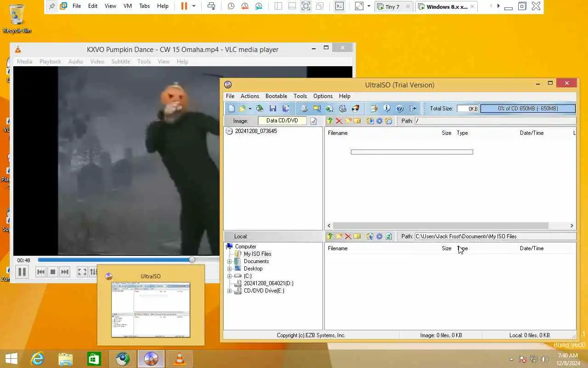Open UltraISO Options menu
Viewport: 588px width, 368px height.
[323, 96]
